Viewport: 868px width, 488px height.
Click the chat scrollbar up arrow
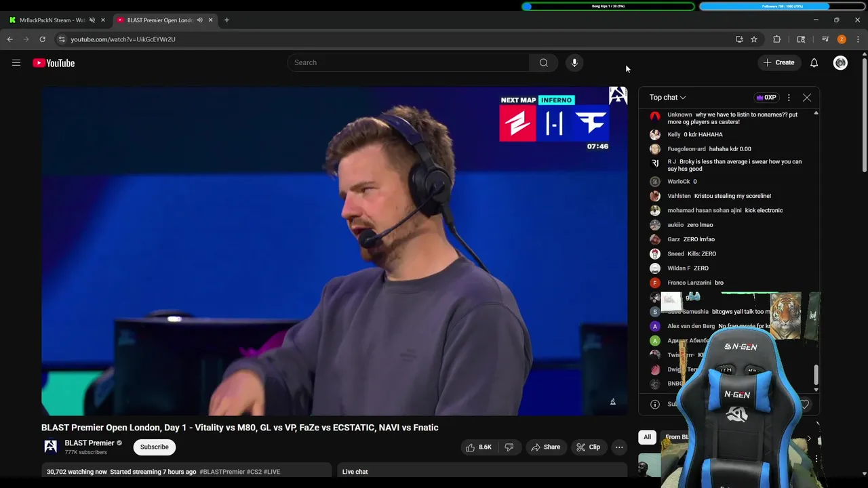point(816,113)
